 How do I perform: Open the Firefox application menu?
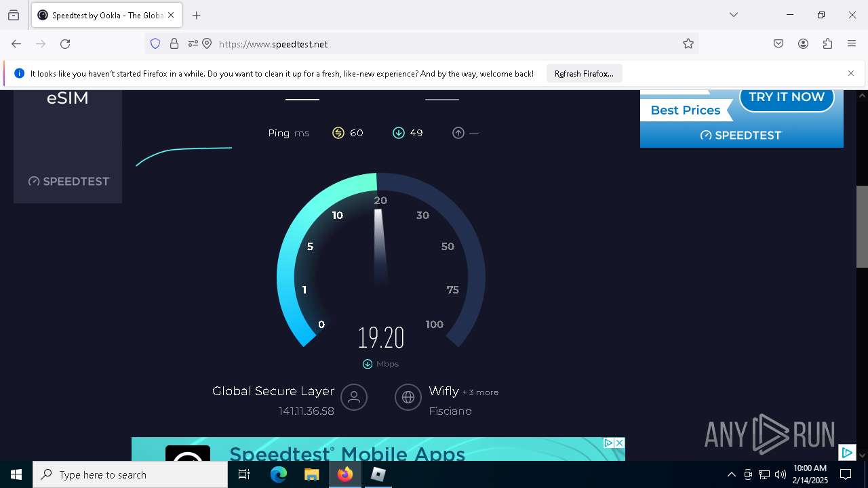[852, 43]
